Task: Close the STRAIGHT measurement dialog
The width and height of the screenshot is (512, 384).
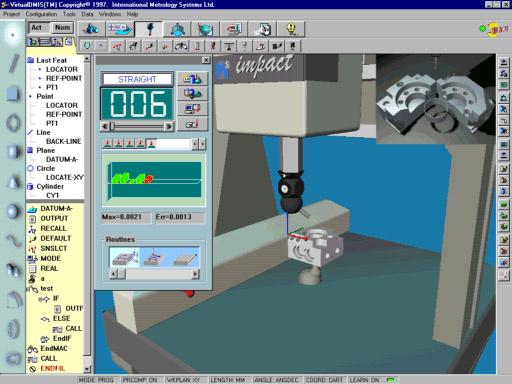Action: (x=206, y=60)
